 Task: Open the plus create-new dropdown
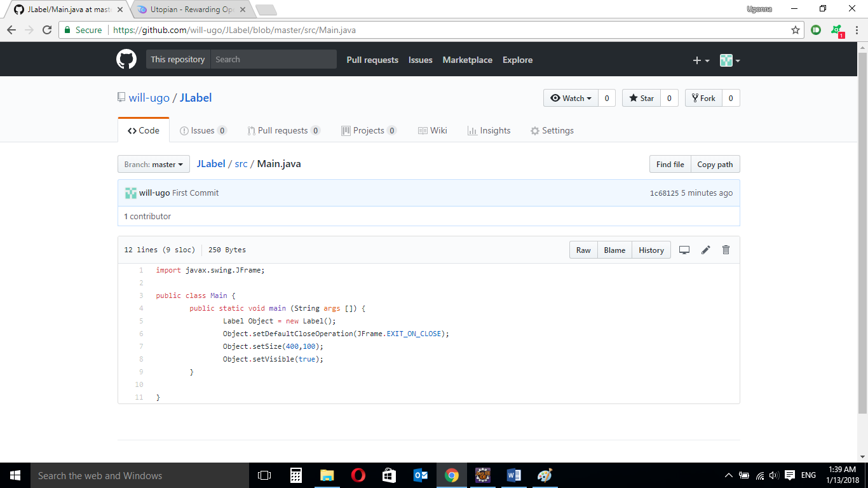pyautogui.click(x=701, y=60)
